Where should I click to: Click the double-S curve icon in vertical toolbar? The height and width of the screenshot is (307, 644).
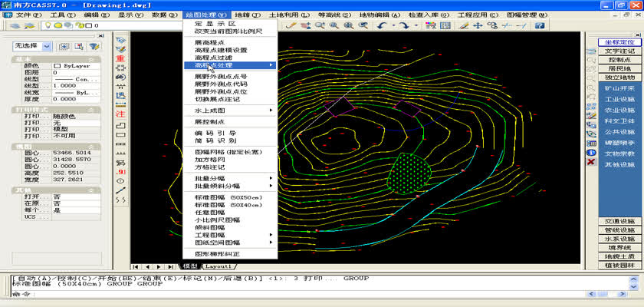tap(120, 200)
